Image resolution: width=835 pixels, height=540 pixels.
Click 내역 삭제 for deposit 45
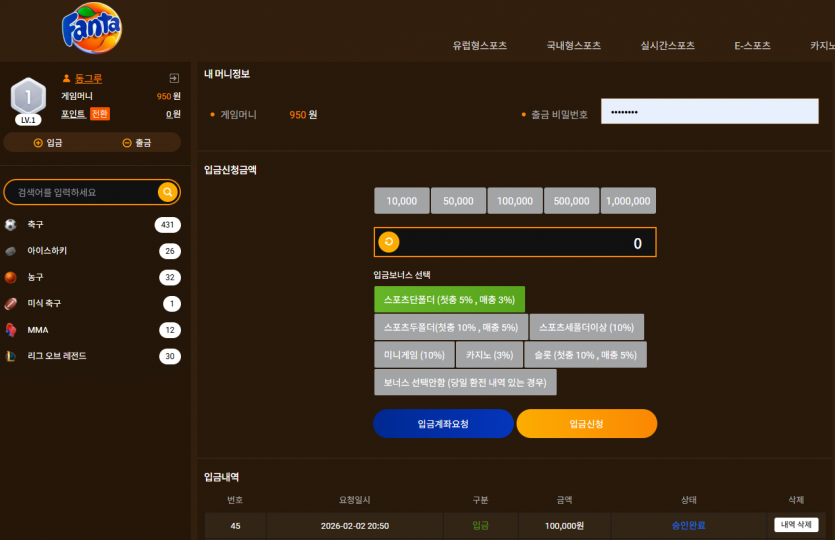click(796, 525)
